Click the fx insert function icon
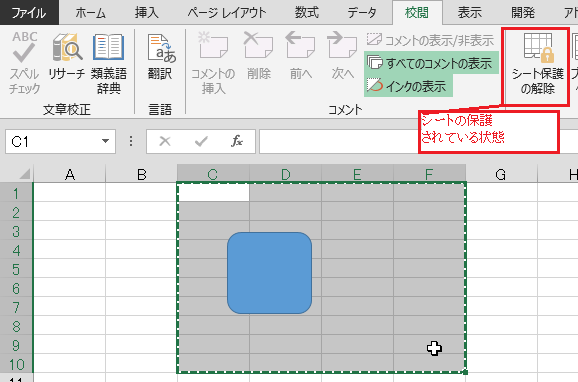The height and width of the screenshot is (382, 578). [x=237, y=141]
